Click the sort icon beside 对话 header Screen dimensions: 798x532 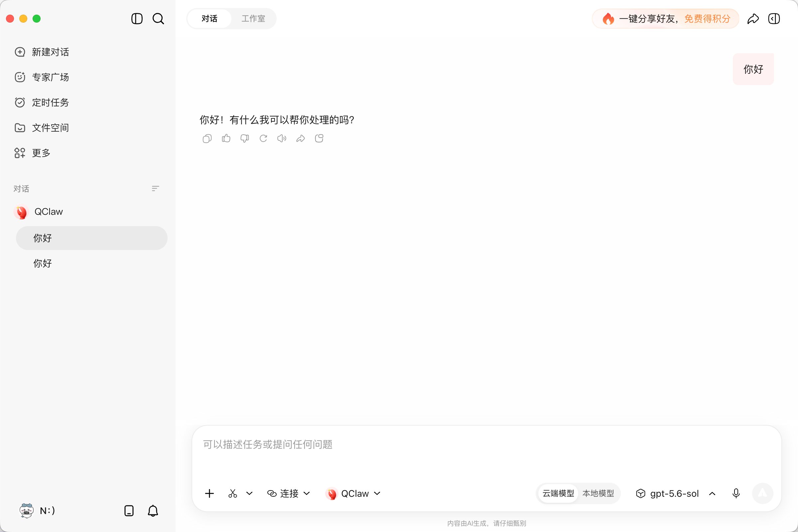pyautogui.click(x=155, y=189)
